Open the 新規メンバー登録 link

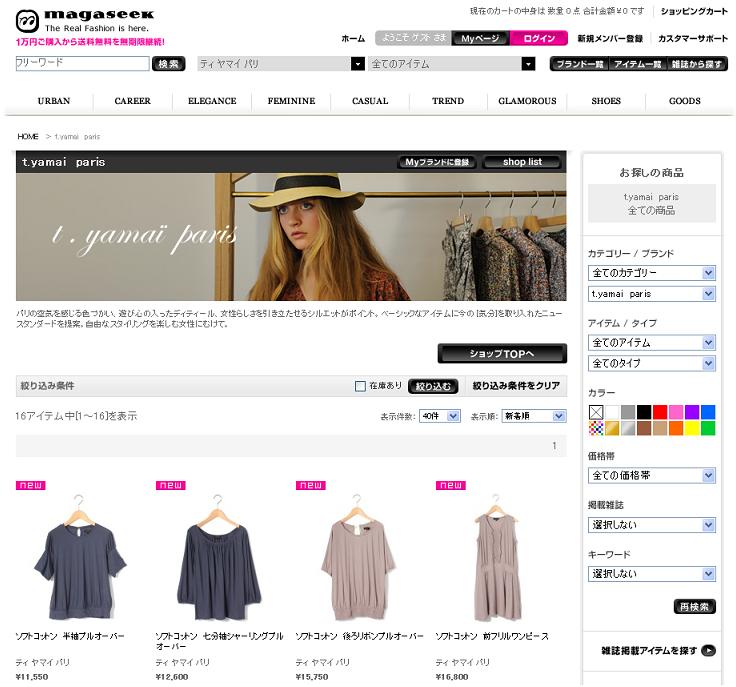pyautogui.click(x=610, y=38)
